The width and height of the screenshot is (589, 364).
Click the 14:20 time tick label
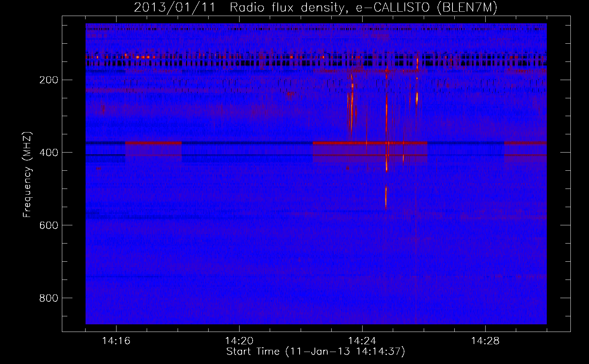pyautogui.click(x=239, y=341)
